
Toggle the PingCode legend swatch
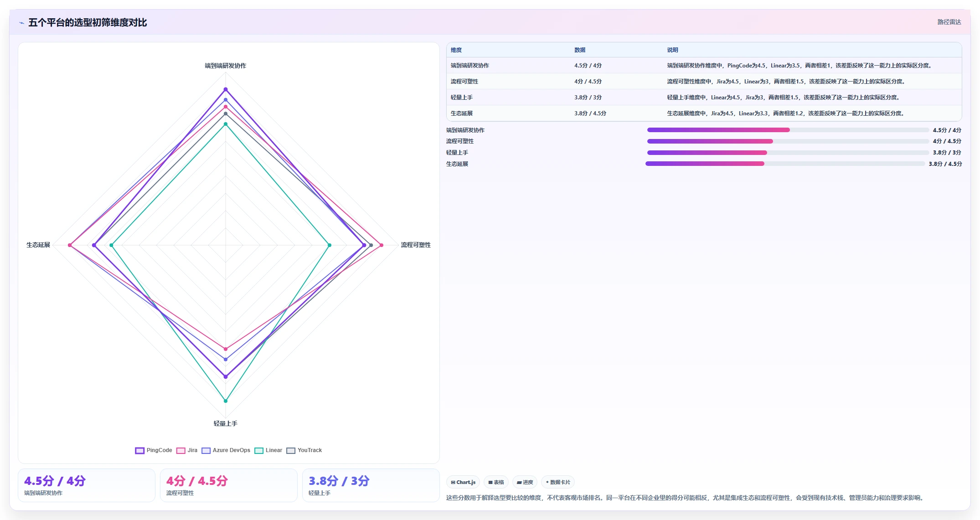click(x=139, y=450)
